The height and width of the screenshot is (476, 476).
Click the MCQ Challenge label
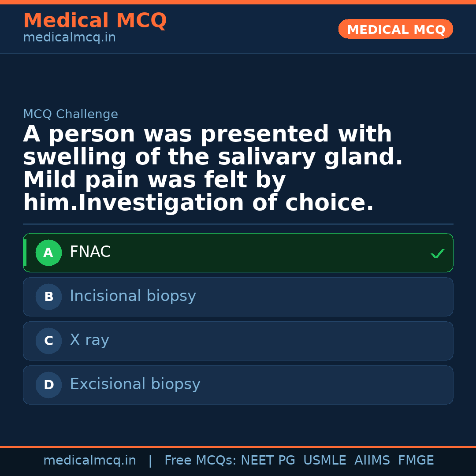coord(71,115)
